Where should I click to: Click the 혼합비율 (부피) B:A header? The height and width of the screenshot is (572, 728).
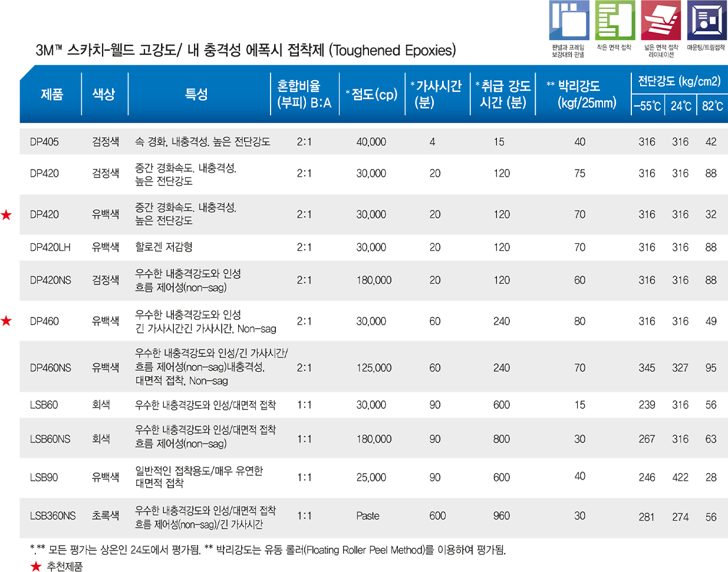pyautogui.click(x=304, y=94)
